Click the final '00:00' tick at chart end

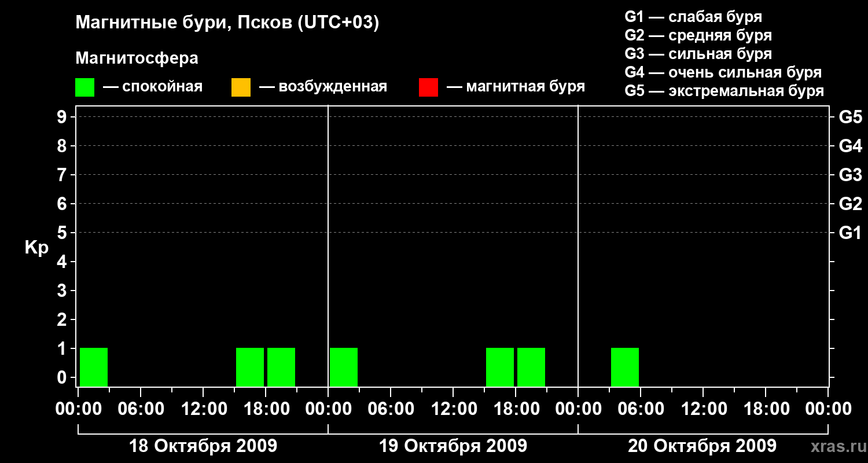[x=828, y=409]
